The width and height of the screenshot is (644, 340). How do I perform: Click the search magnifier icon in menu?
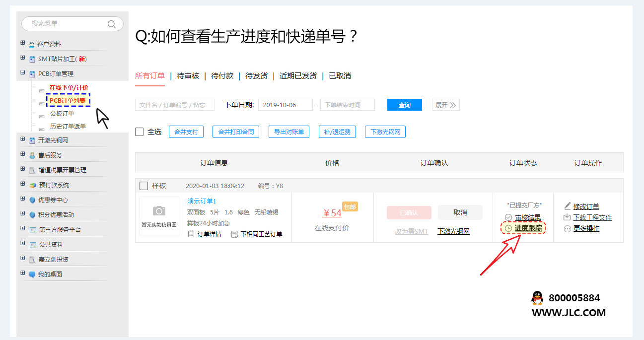112,24
